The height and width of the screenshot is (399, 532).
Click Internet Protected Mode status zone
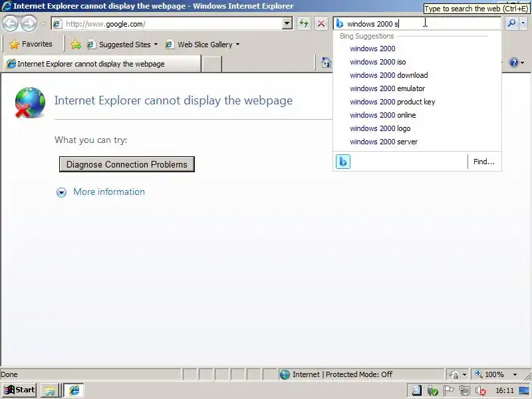(x=360, y=374)
